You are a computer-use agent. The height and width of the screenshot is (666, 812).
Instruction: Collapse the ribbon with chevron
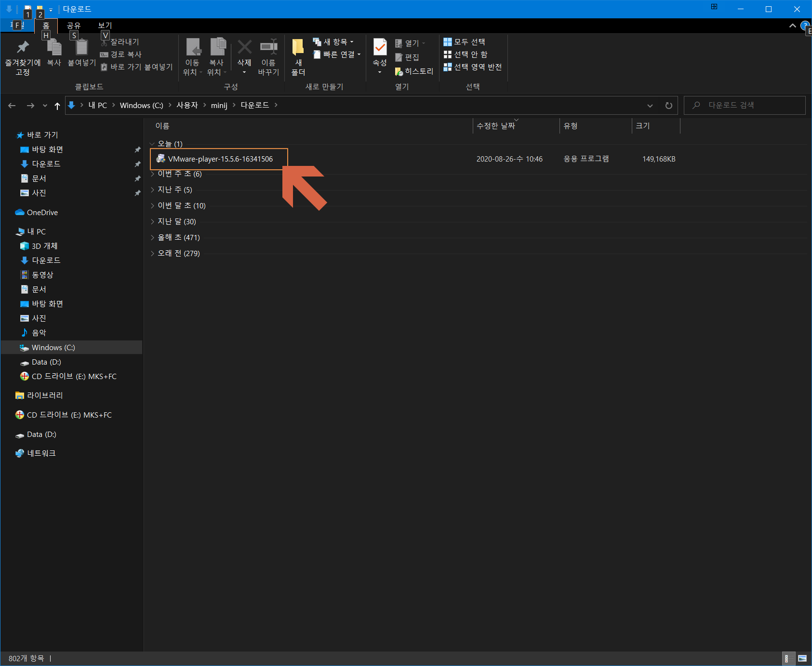[x=792, y=26]
